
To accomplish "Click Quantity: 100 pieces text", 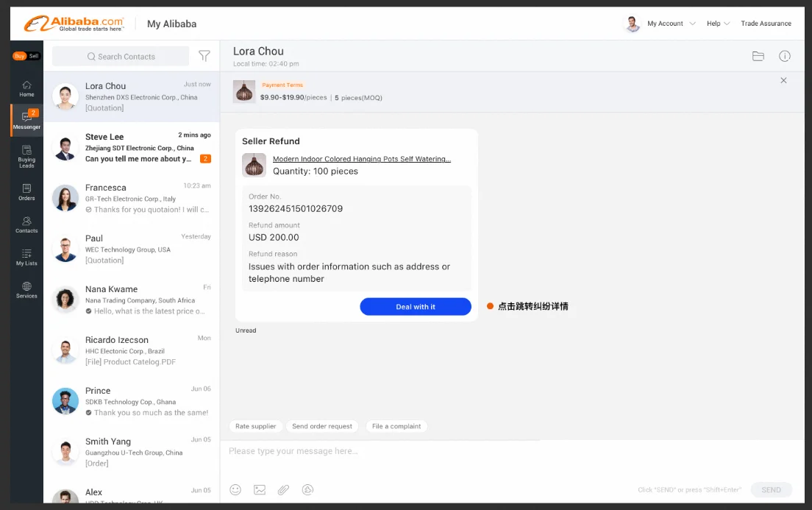I will (316, 171).
